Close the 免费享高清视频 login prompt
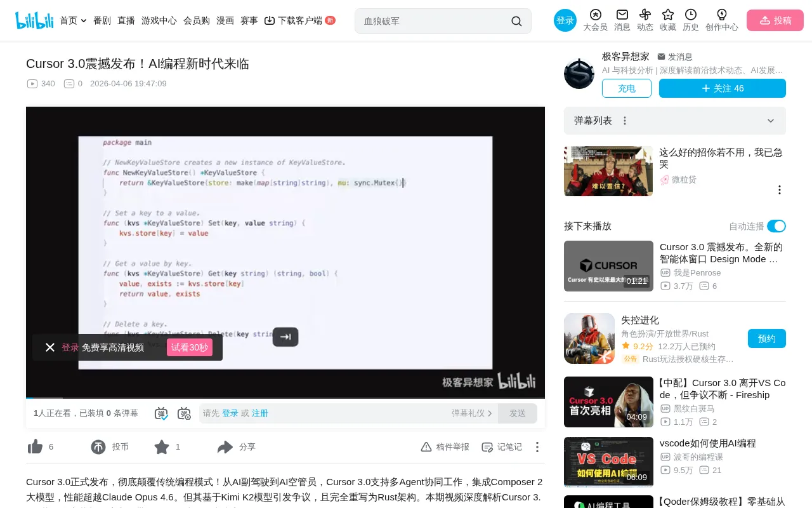 50,347
